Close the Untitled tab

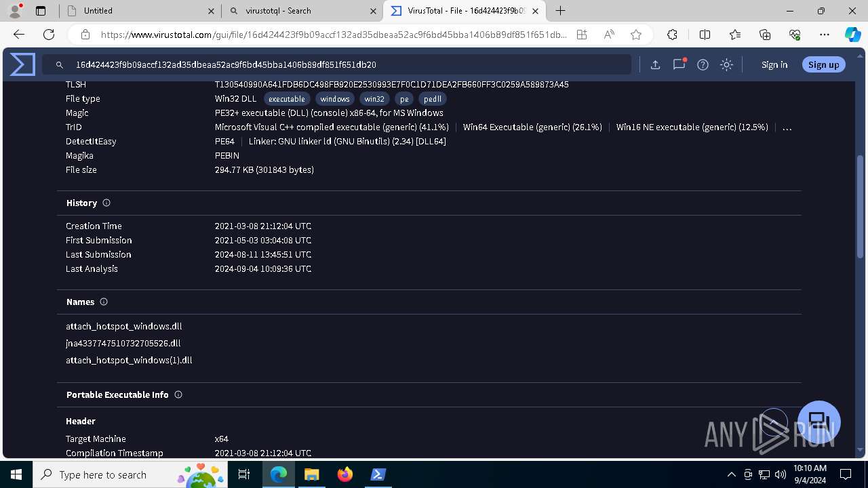pyautogui.click(x=211, y=11)
